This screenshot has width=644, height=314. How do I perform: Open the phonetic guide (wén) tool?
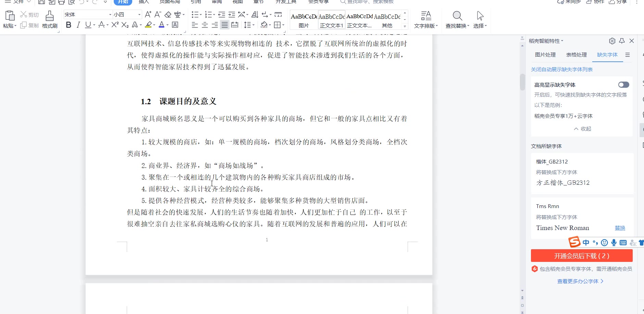177,14
